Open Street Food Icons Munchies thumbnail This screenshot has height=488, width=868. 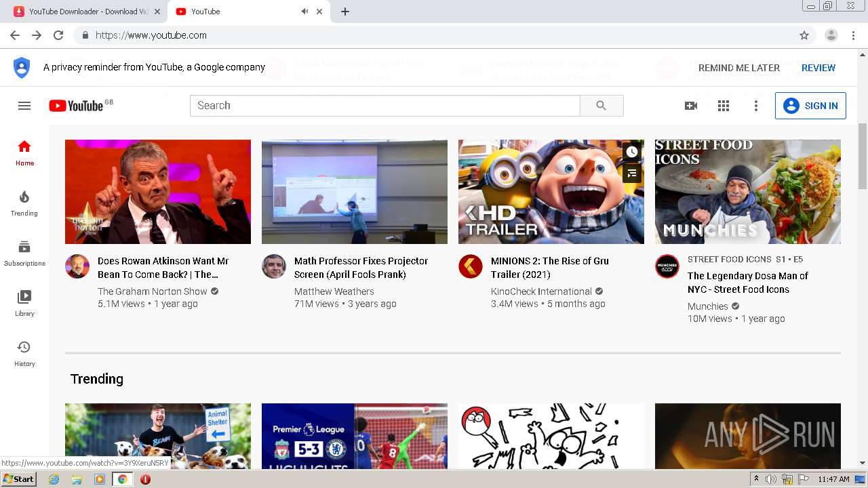(x=748, y=192)
